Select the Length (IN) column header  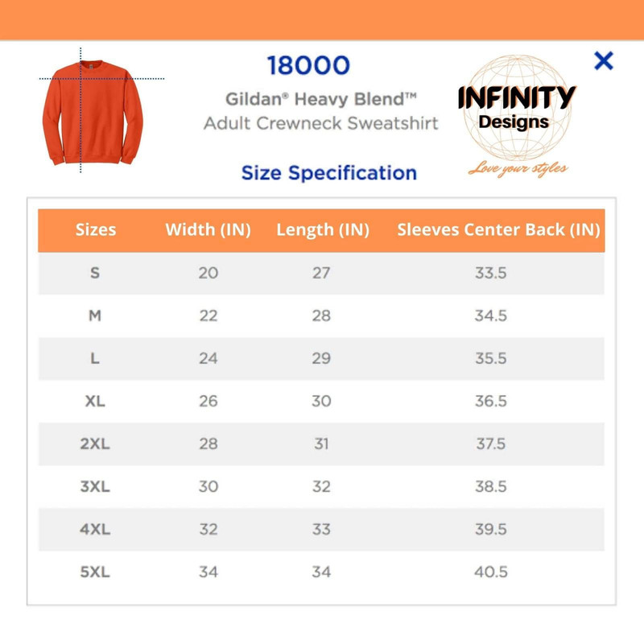[x=322, y=229]
